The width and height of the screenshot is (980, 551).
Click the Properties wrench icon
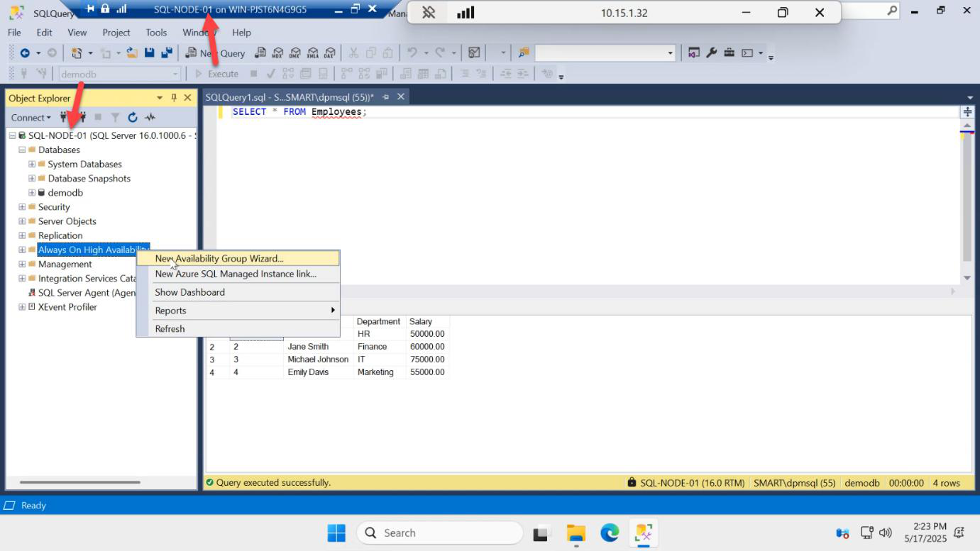pyautogui.click(x=711, y=53)
